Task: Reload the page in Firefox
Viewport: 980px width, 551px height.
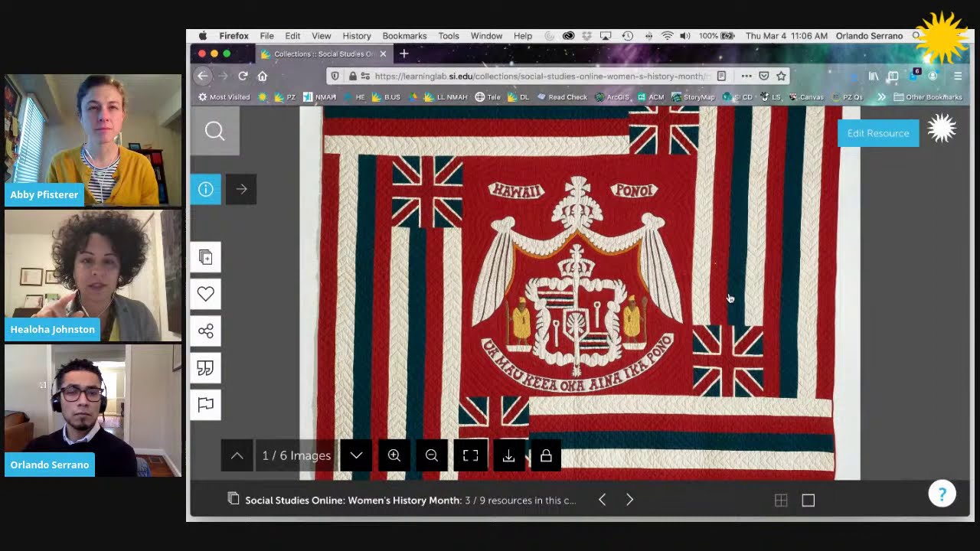Action: point(243,76)
